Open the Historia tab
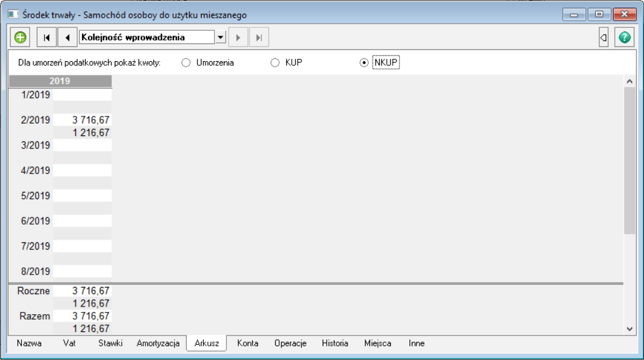Image resolution: width=644 pixels, height=360 pixels. [x=335, y=343]
